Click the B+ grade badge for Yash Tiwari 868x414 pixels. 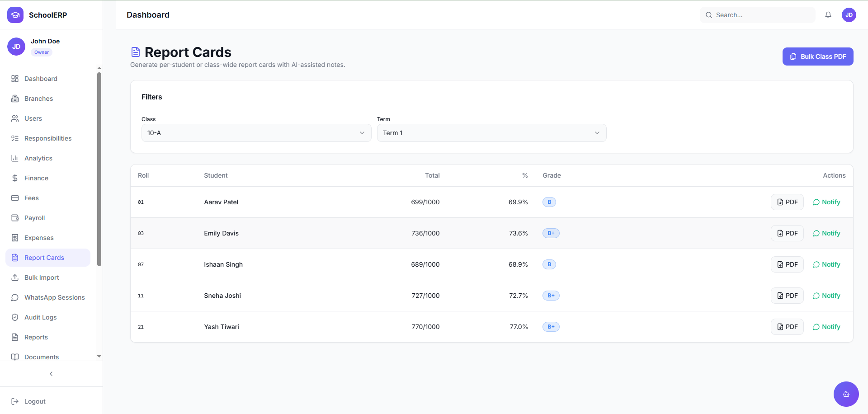click(551, 327)
